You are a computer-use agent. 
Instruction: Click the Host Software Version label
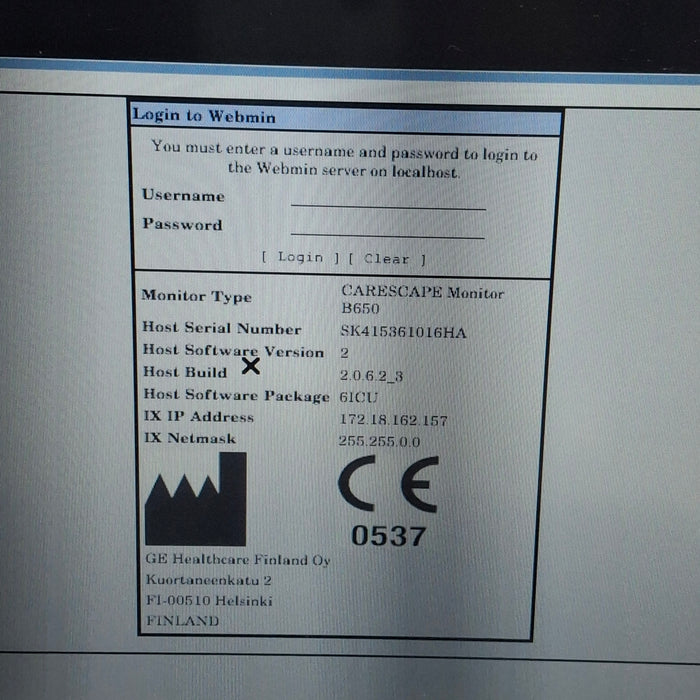coord(232,351)
